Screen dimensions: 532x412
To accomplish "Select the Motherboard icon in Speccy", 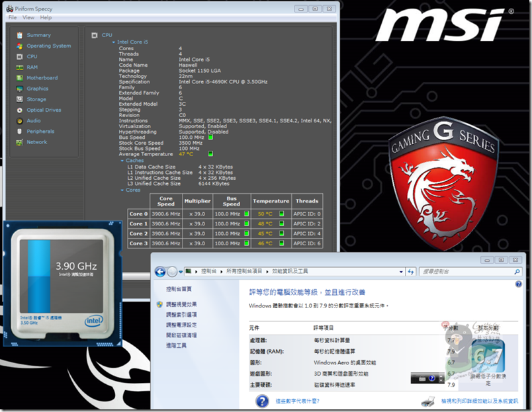I will coord(20,78).
